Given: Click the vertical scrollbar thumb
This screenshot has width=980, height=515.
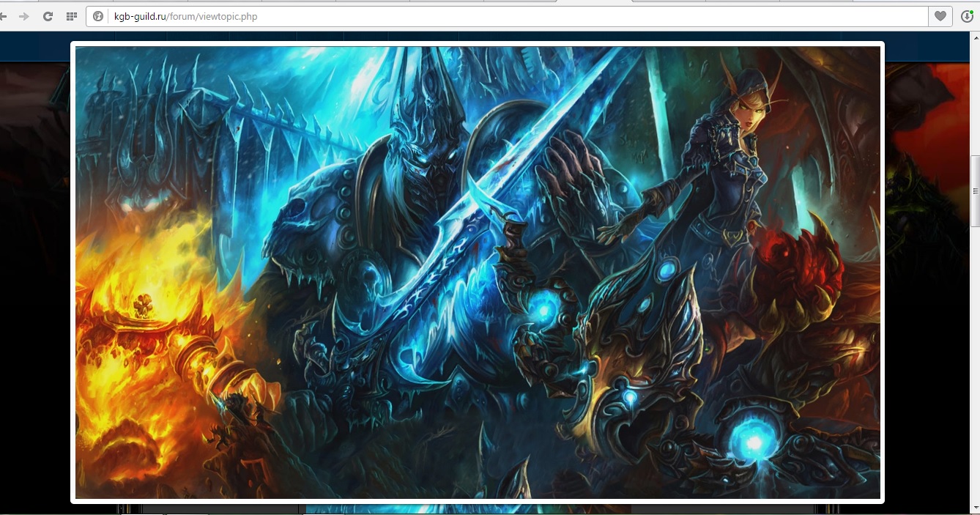Looking at the screenshot, I should click(x=975, y=190).
